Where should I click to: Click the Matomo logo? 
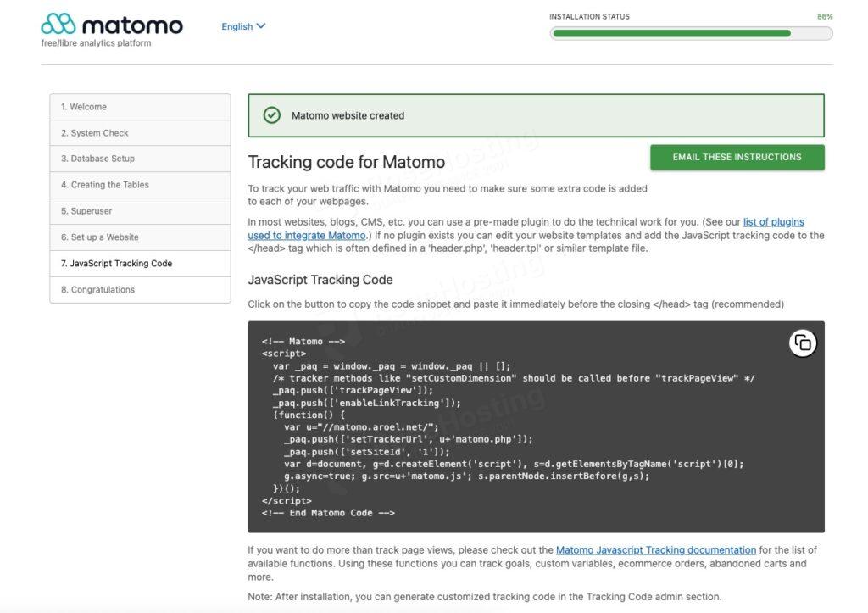pyautogui.click(x=112, y=25)
